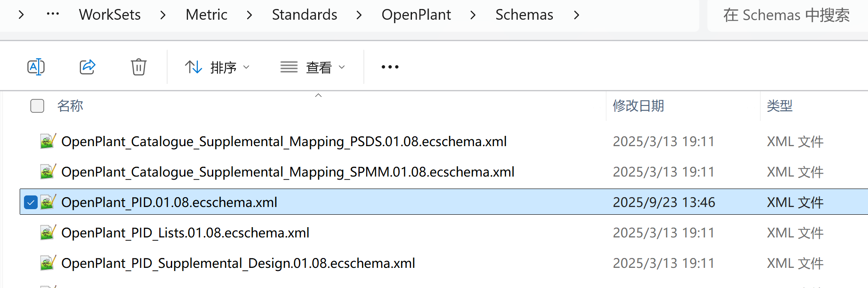Click the breadcrumb overflow ellipsis icon
The height and width of the screenshot is (288, 868).
(53, 14)
